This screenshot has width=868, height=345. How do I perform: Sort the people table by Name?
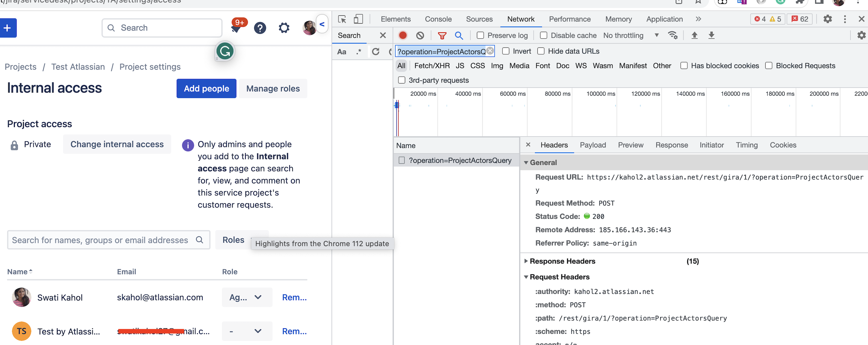coord(20,272)
